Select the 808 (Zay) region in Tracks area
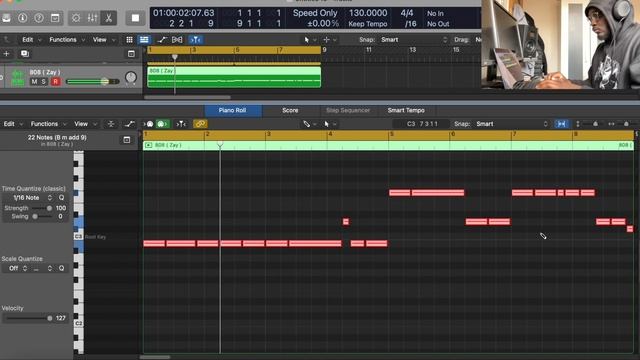This screenshot has height=360, width=640. [x=234, y=77]
